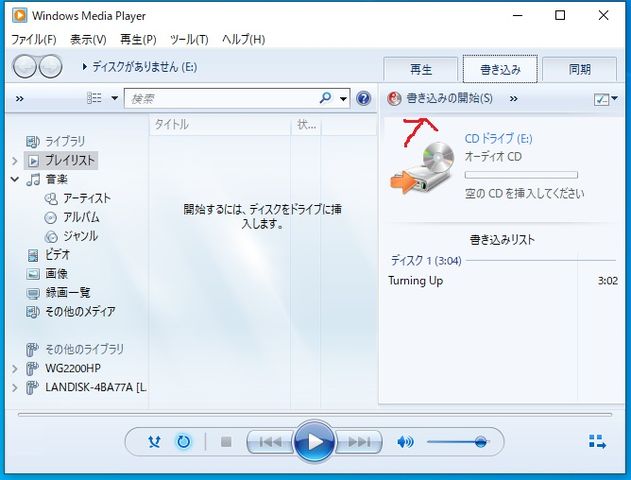Click the ディスク 1 (3:04) list header
Image resolution: width=631 pixels, height=480 pixels.
[x=426, y=261]
